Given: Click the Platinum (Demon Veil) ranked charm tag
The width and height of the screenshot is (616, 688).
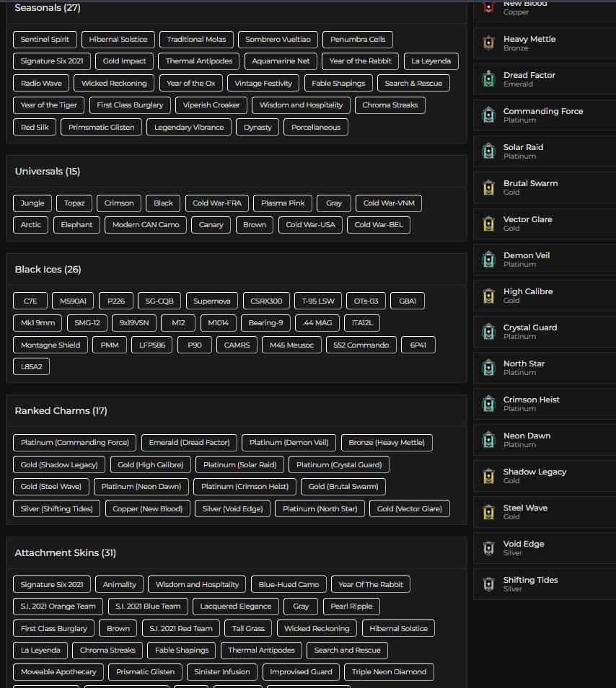Looking at the screenshot, I should [289, 443].
